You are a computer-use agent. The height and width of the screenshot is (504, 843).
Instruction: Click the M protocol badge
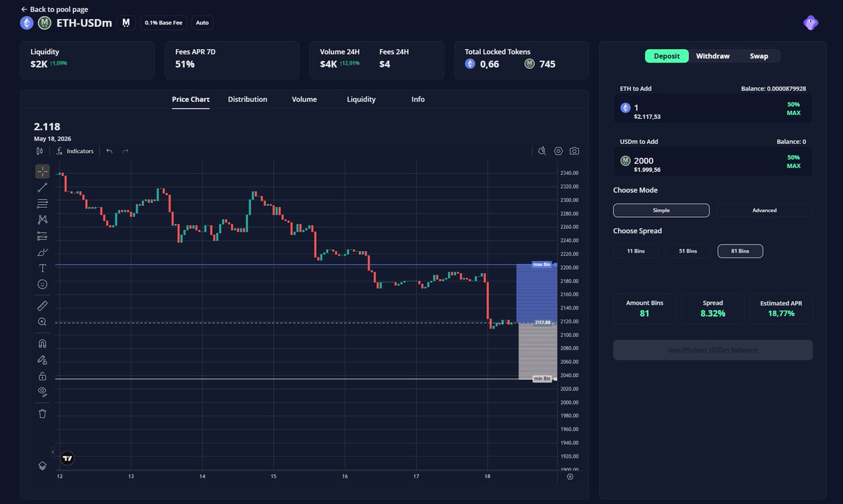[x=126, y=22]
